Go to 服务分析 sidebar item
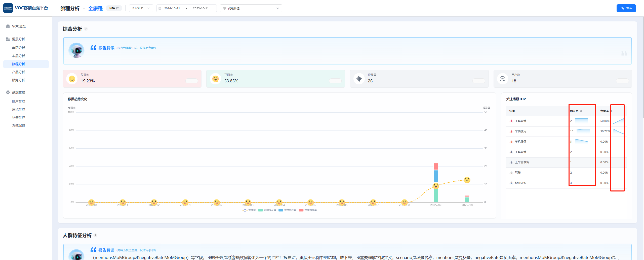The image size is (644, 260). coord(19,80)
